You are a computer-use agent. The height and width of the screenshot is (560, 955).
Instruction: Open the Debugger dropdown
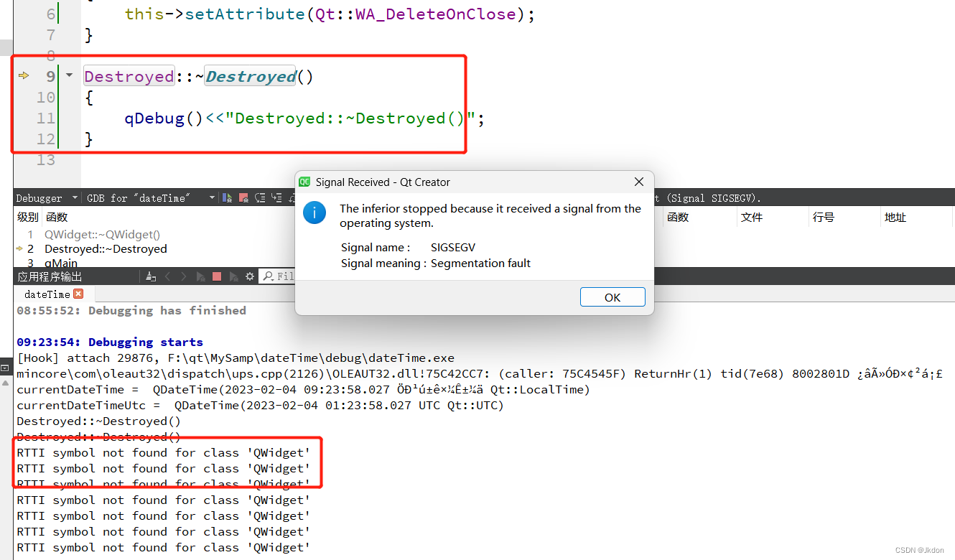pos(47,198)
